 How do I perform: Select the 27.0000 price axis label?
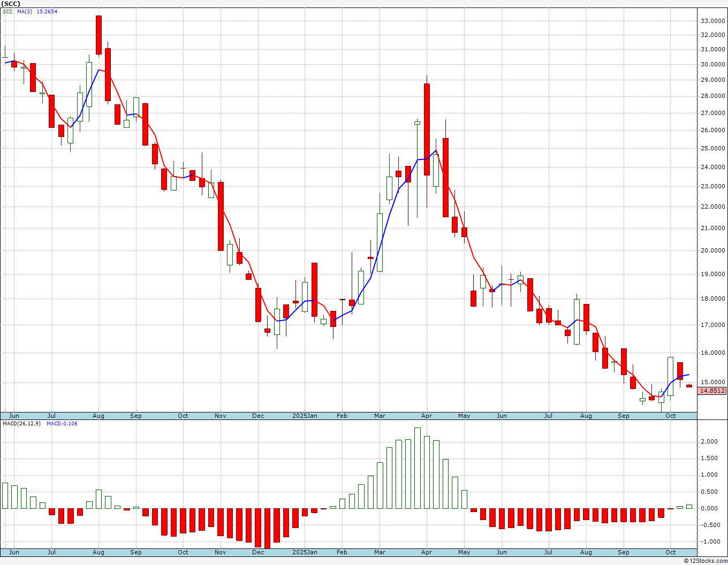pyautogui.click(x=712, y=113)
